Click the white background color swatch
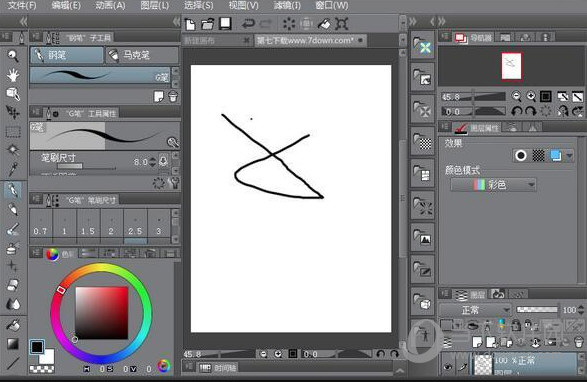587x382 pixels. [48, 357]
